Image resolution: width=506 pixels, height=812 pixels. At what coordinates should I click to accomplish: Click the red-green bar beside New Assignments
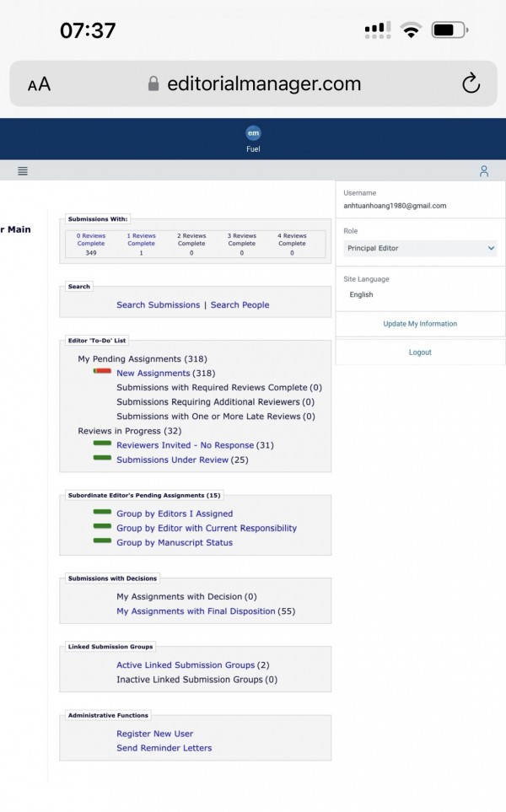click(x=102, y=372)
